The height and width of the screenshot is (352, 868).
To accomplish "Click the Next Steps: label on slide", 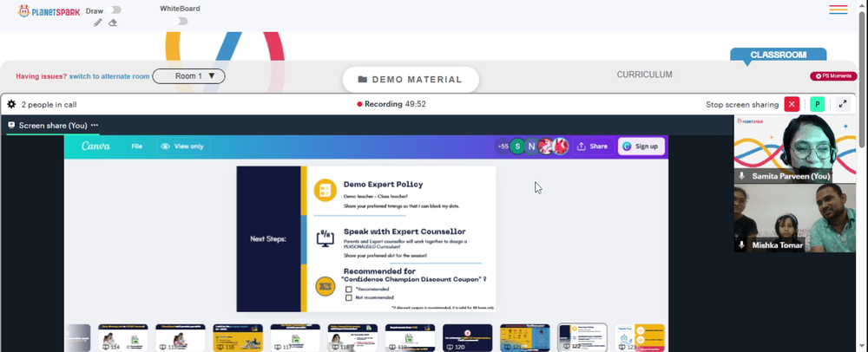I will pyautogui.click(x=268, y=239).
